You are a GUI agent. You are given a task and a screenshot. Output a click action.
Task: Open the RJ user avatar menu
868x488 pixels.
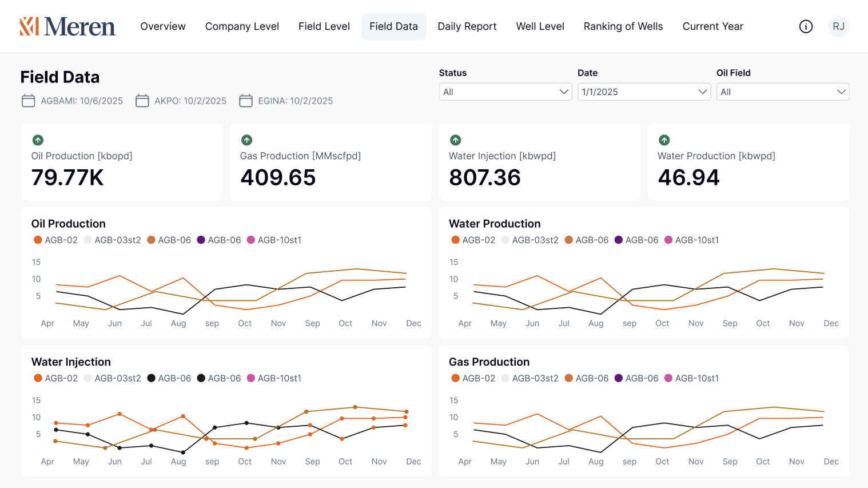pyautogui.click(x=838, y=26)
